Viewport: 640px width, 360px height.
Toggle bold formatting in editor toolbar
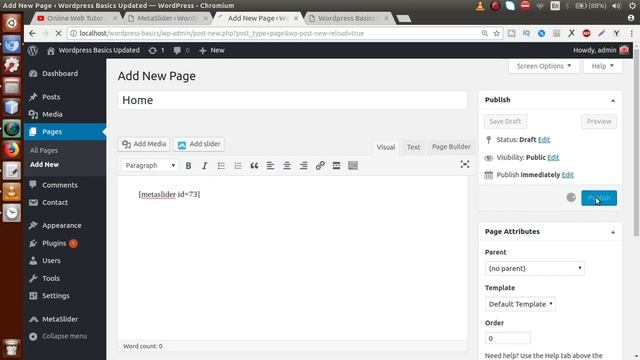[188, 166]
